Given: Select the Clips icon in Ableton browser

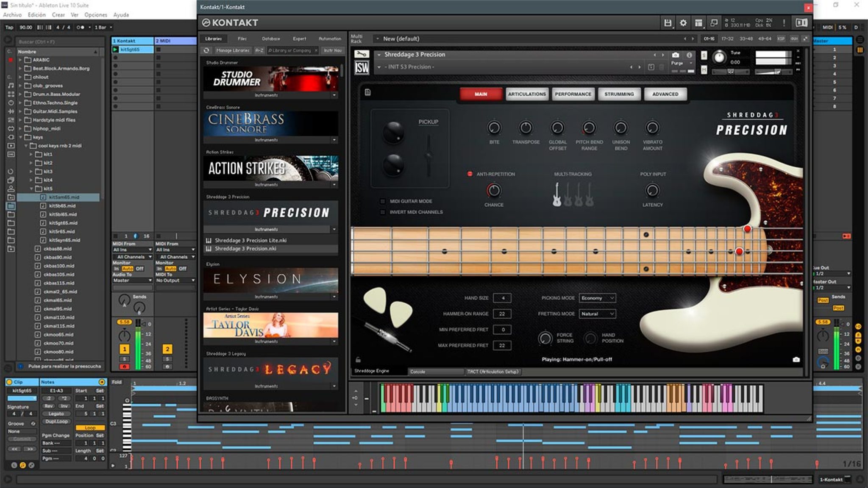Looking at the screenshot, I should click(11, 146).
